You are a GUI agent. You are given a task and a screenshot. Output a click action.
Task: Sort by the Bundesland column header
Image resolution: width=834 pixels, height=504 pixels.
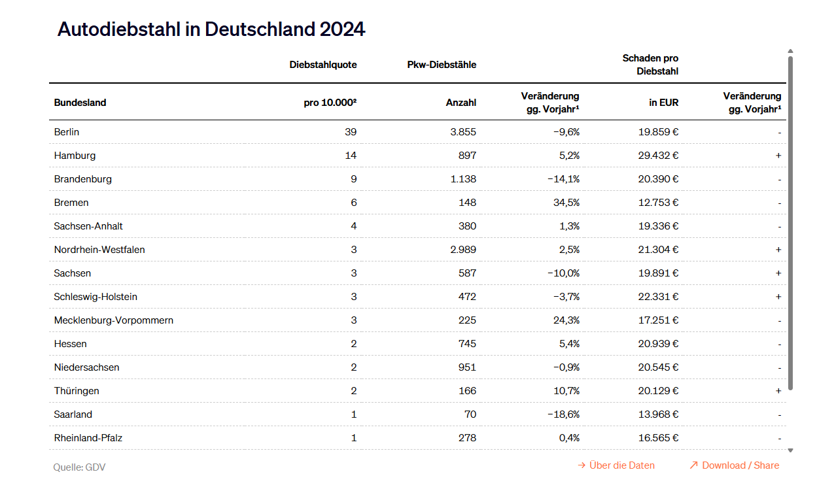(80, 103)
